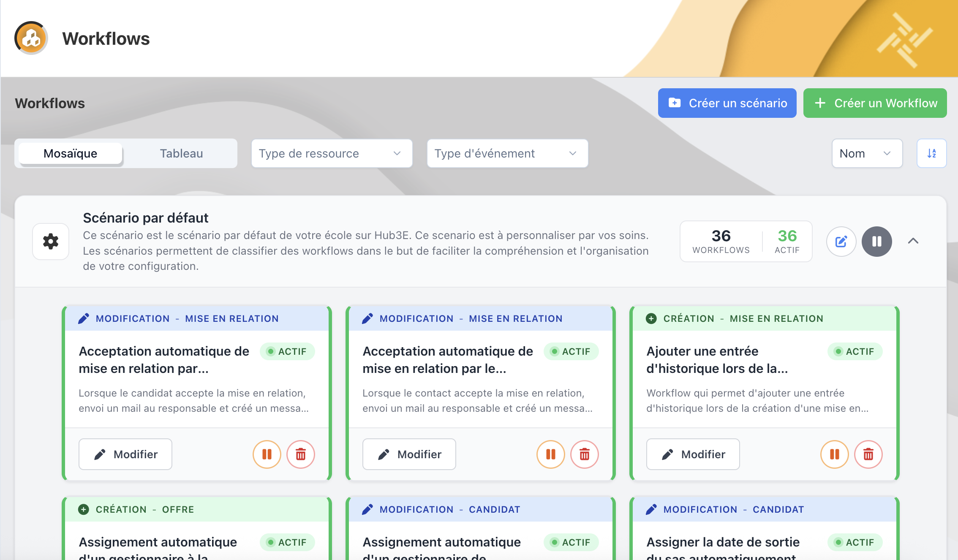The image size is (958, 560).
Task: Click plus icon in Création - Offre header
Action: pos(84,509)
